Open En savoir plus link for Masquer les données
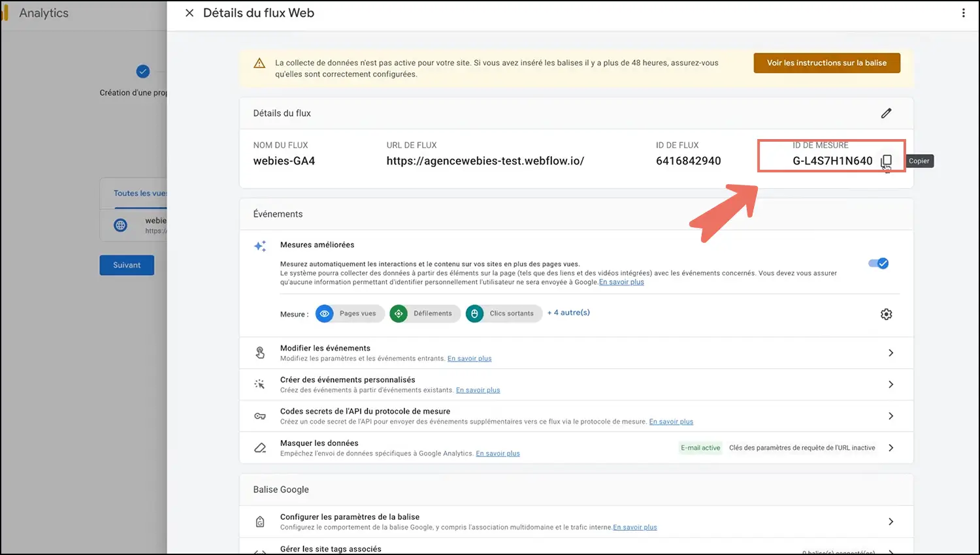This screenshot has width=980, height=555. click(498, 454)
